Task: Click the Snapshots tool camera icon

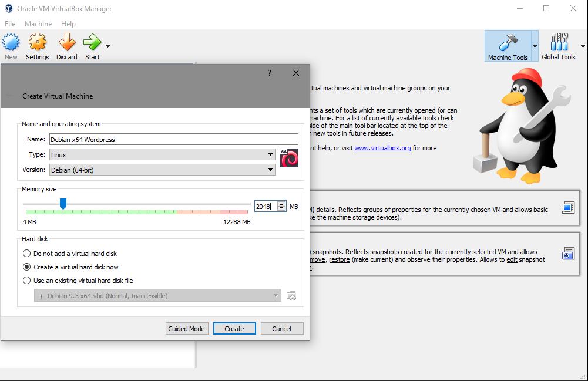Action: tap(568, 254)
